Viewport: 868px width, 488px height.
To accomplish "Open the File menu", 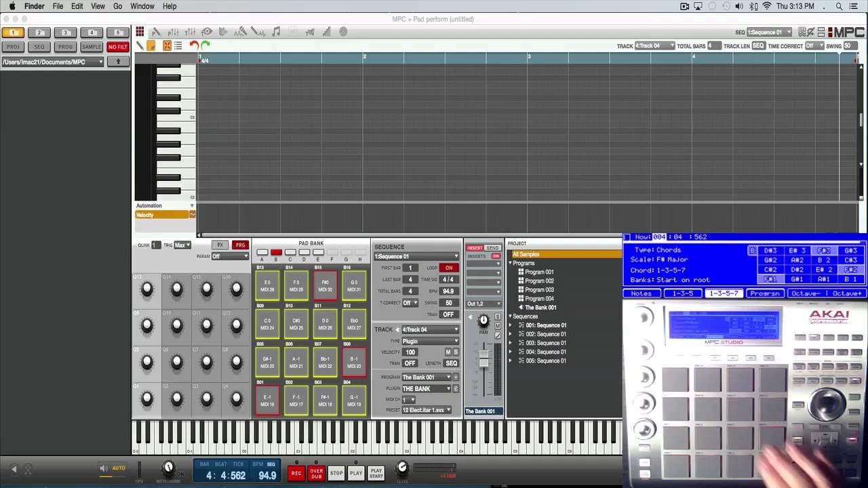I will click(x=58, y=6).
